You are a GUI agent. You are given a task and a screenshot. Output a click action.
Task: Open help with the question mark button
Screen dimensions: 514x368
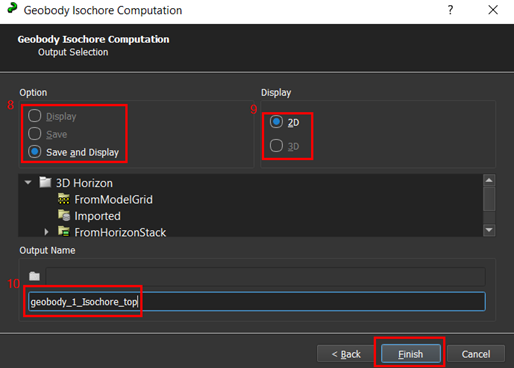[x=450, y=10]
